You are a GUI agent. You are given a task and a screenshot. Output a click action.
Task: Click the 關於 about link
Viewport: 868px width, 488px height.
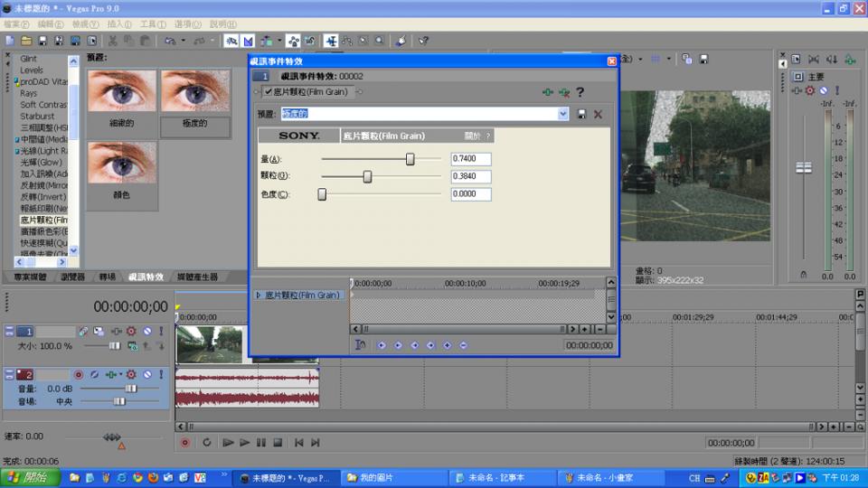(473, 136)
